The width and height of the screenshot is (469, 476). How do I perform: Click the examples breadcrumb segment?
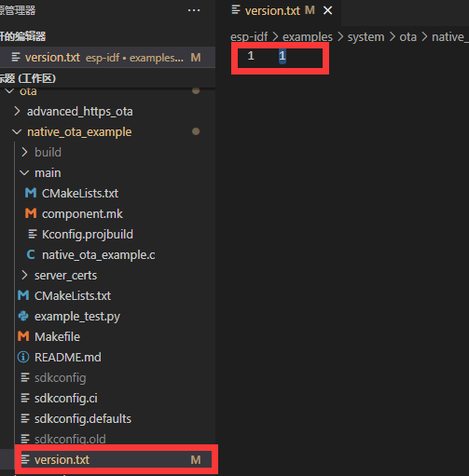[x=308, y=37]
